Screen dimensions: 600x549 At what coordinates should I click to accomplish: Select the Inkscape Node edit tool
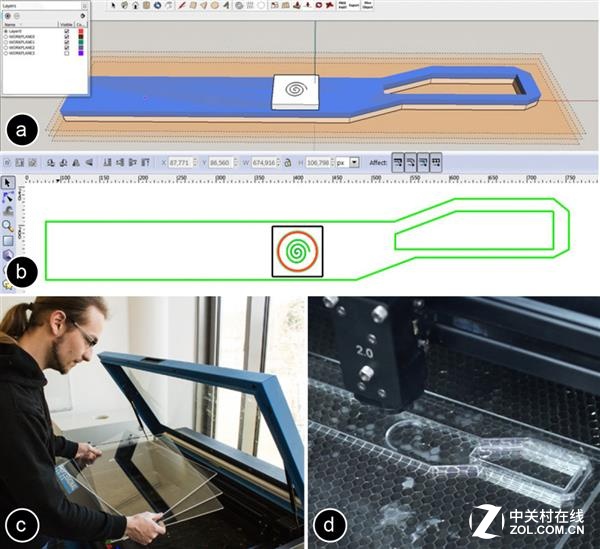(x=8, y=197)
